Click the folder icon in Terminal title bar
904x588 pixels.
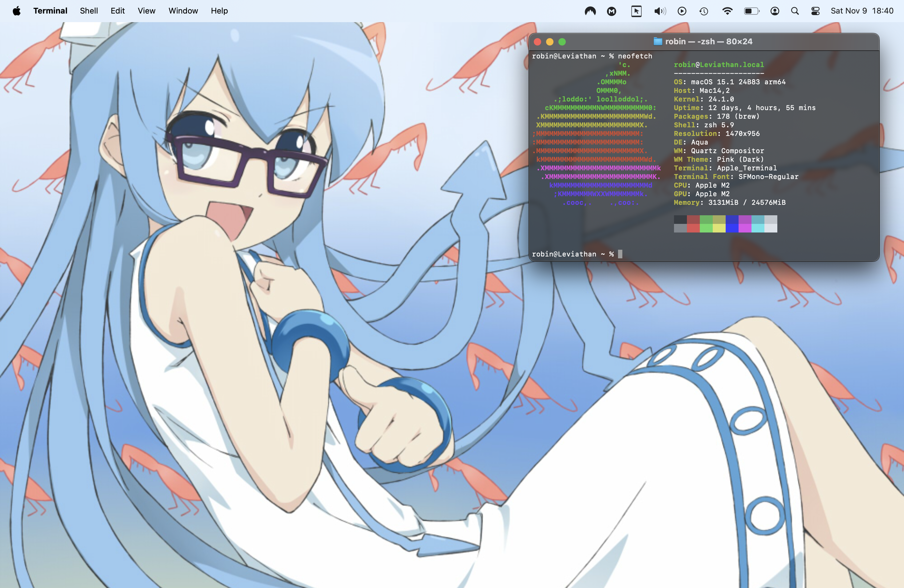(x=658, y=42)
